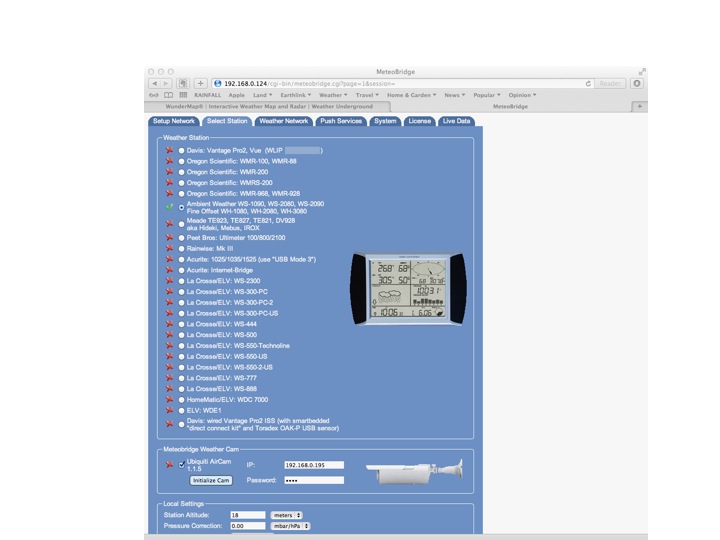Click the red X icon beside Ubiquiti AirCam

click(170, 465)
